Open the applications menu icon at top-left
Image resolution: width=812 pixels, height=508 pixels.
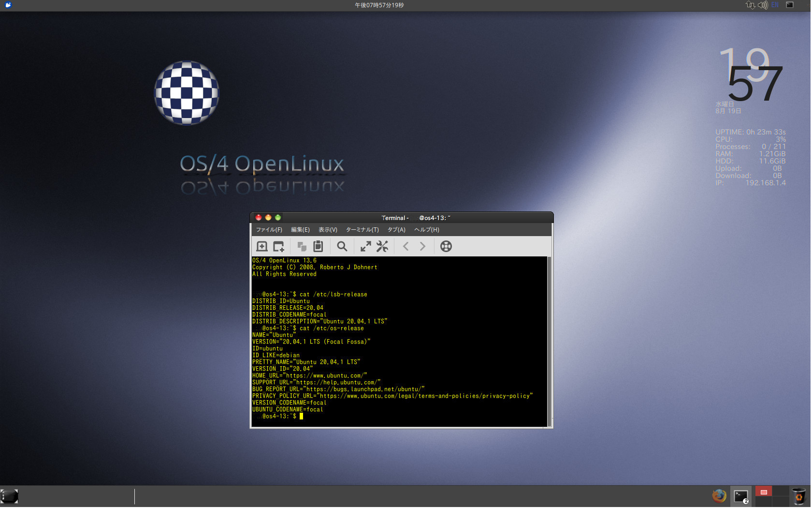click(x=8, y=5)
